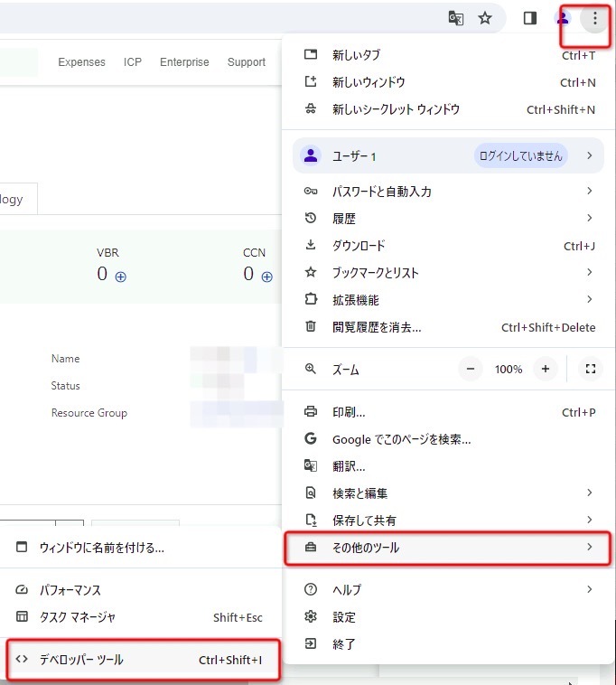
Task: Decrease zoom with the minus button
Action: 471,369
